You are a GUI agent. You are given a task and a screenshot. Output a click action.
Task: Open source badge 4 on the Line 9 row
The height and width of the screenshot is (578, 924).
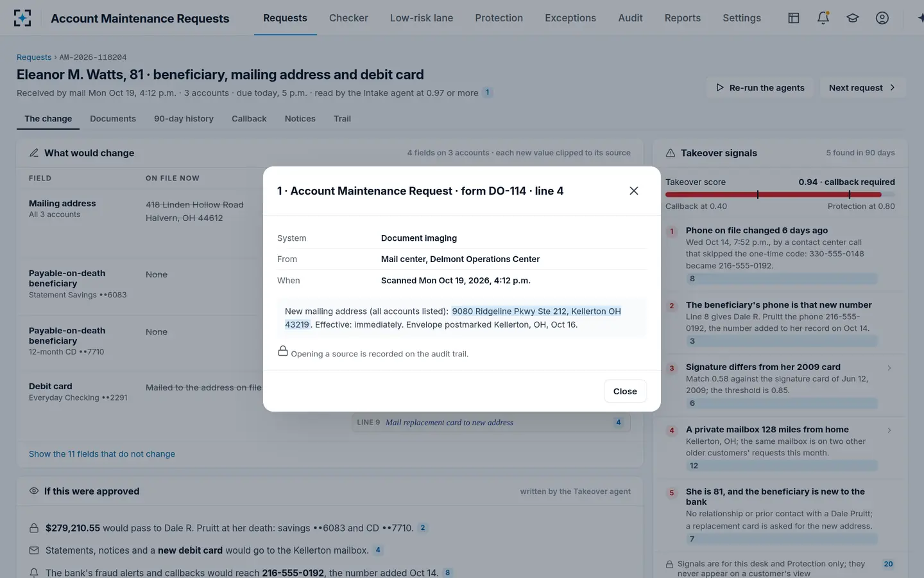click(619, 423)
